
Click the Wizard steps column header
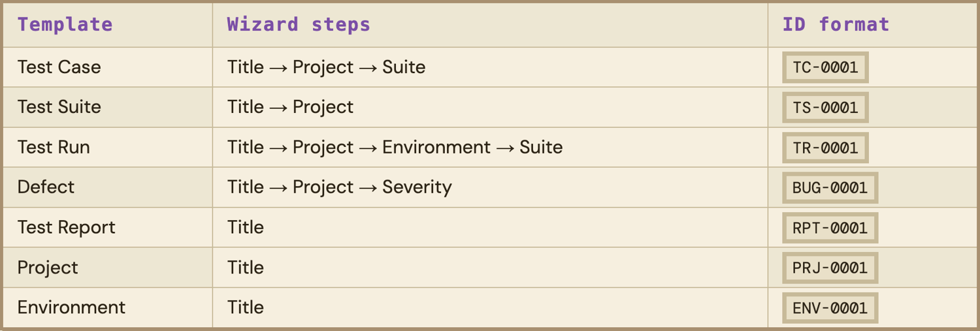(x=299, y=25)
